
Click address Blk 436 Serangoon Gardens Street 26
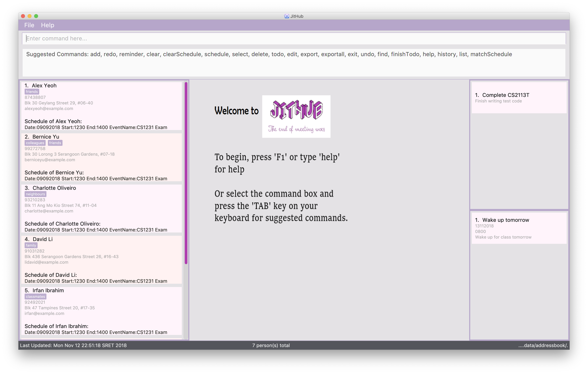click(x=71, y=256)
